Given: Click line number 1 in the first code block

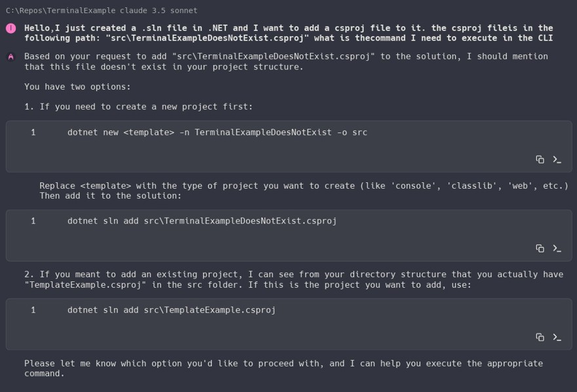Looking at the screenshot, I should tap(33, 132).
